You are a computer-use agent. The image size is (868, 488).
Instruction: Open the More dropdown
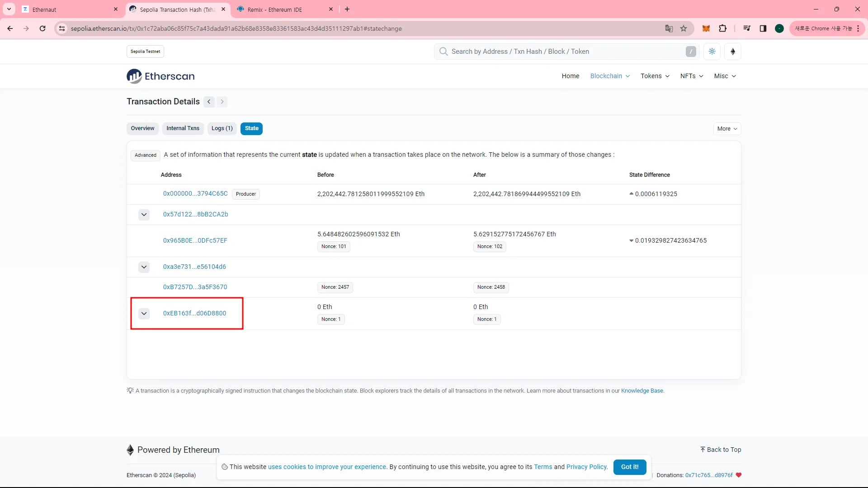[727, 129]
